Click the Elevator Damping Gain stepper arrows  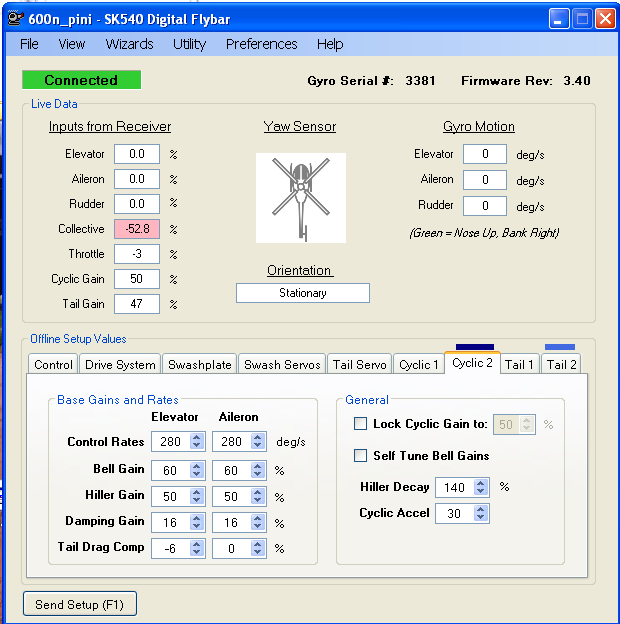[196, 522]
